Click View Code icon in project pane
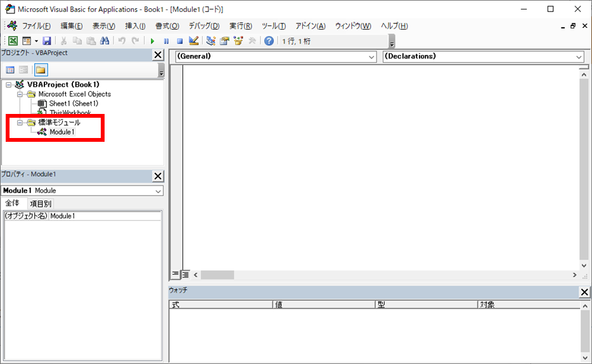 click(x=10, y=70)
